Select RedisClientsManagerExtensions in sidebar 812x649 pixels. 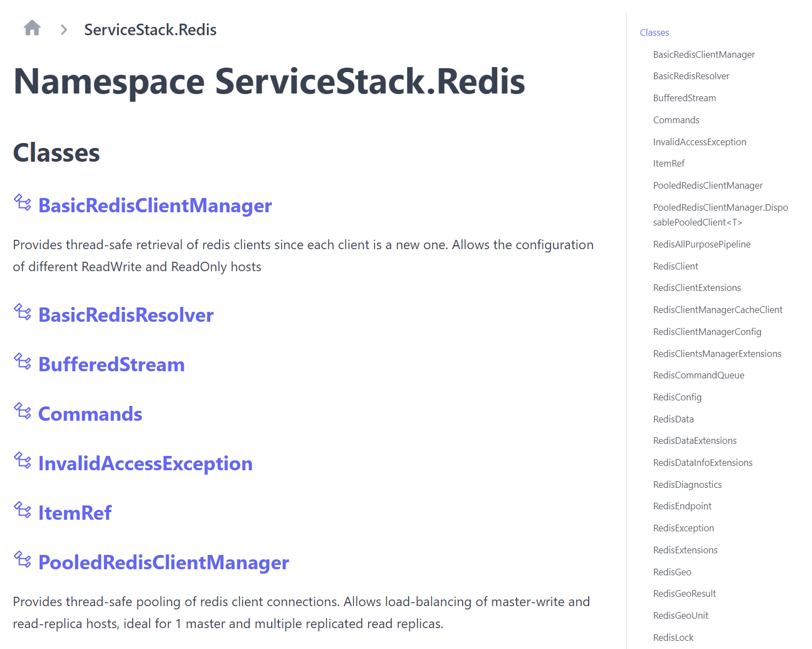tap(717, 354)
